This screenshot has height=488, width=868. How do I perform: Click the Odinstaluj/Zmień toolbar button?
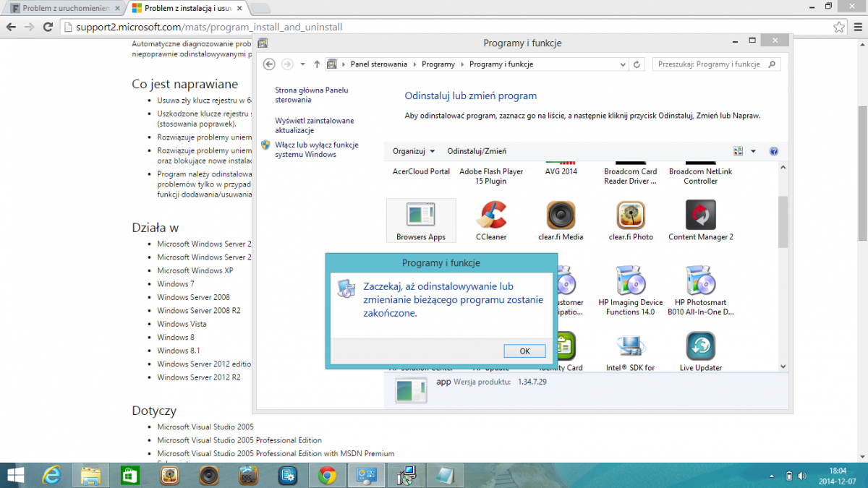click(x=477, y=151)
